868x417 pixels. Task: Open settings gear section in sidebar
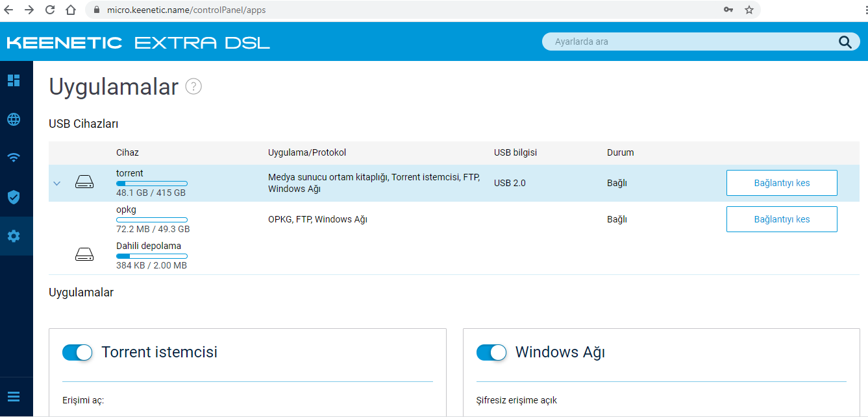pyautogui.click(x=14, y=236)
